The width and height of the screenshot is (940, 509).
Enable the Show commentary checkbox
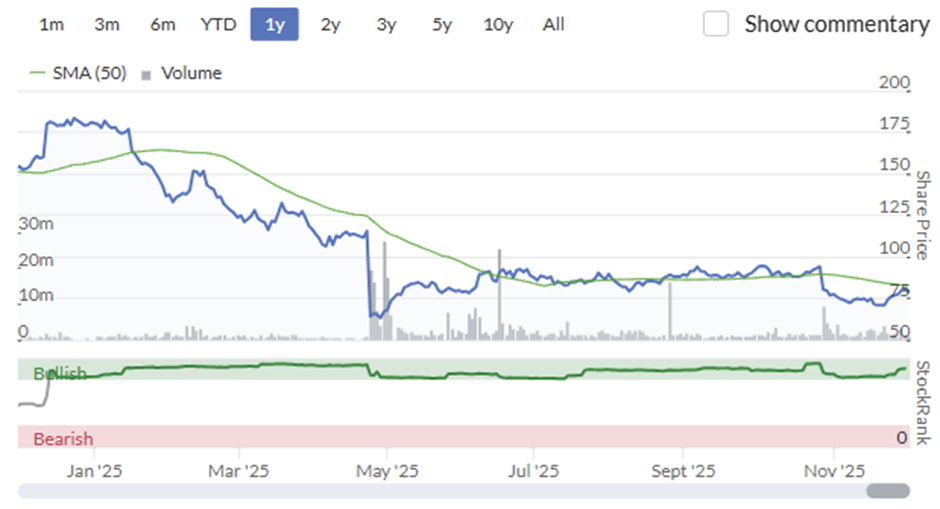point(716,24)
